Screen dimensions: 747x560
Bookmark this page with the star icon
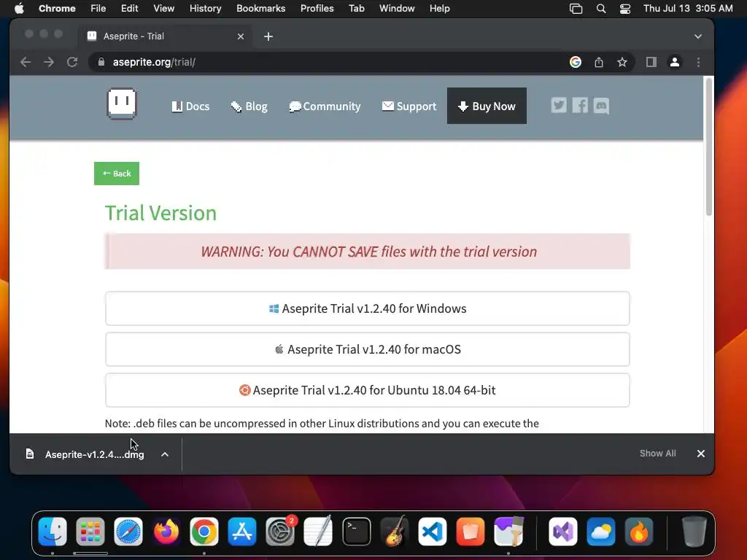tap(622, 62)
